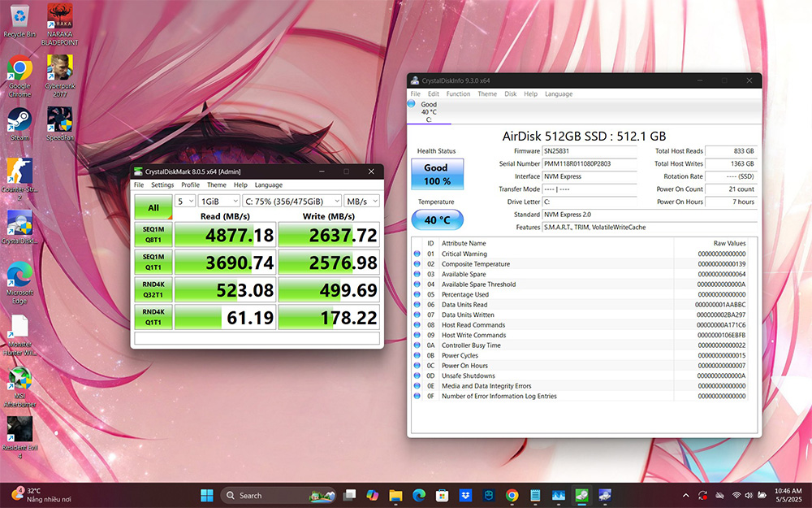The height and width of the screenshot is (508, 812).
Task: Open the Google Chrome desktop shortcut
Action: point(19,76)
